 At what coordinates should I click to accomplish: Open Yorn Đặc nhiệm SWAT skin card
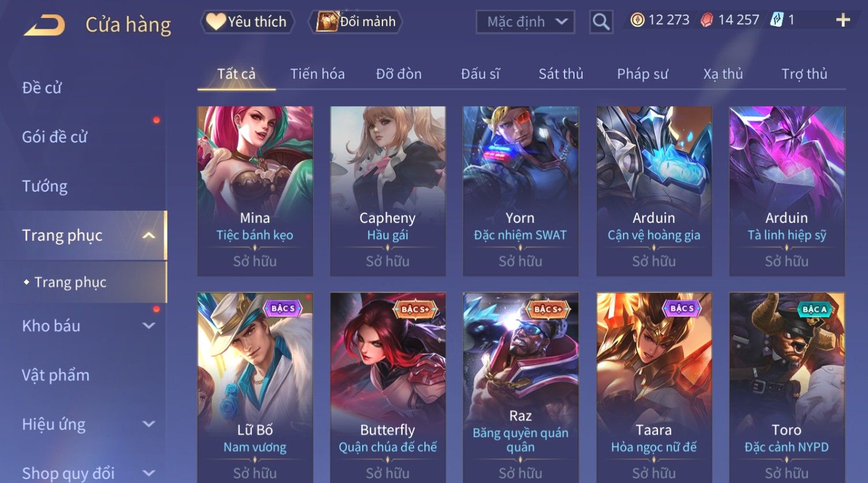coord(520,191)
